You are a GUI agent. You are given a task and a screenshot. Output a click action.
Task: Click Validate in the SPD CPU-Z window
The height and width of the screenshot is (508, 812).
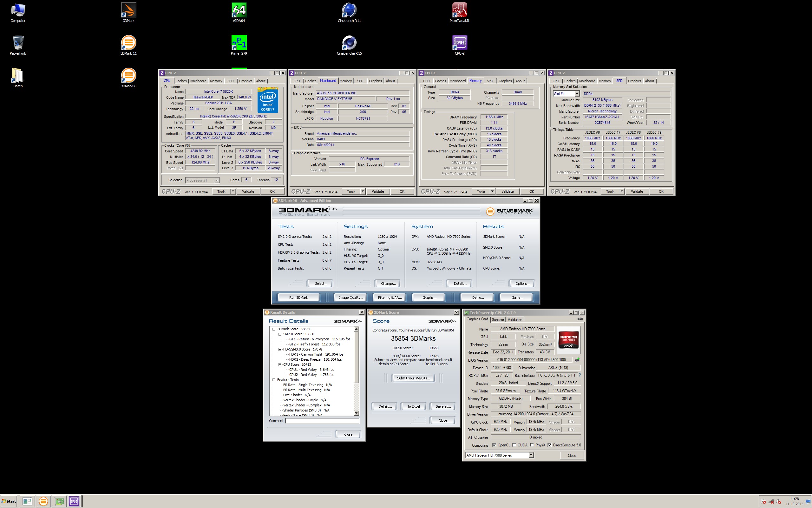[x=637, y=191]
